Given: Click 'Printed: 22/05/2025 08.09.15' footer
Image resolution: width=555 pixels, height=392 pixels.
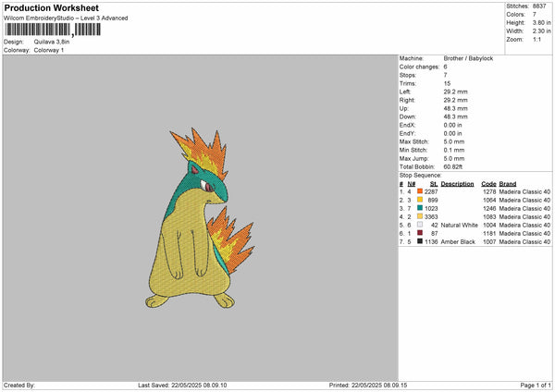Looking at the screenshot, I should (x=368, y=386).
